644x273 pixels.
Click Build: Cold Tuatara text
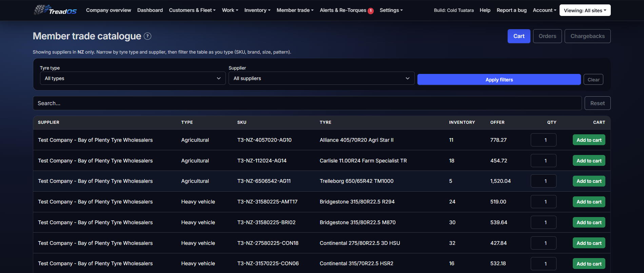(x=454, y=11)
